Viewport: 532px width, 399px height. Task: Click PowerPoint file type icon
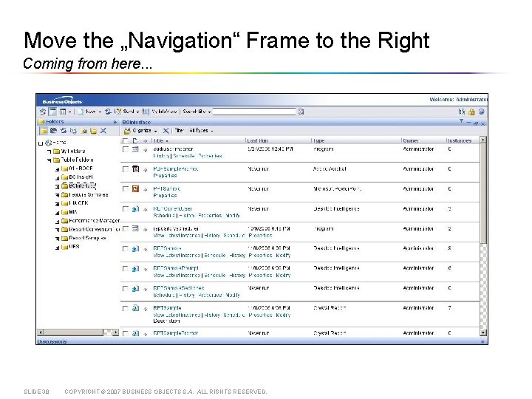pyautogui.click(x=135, y=189)
